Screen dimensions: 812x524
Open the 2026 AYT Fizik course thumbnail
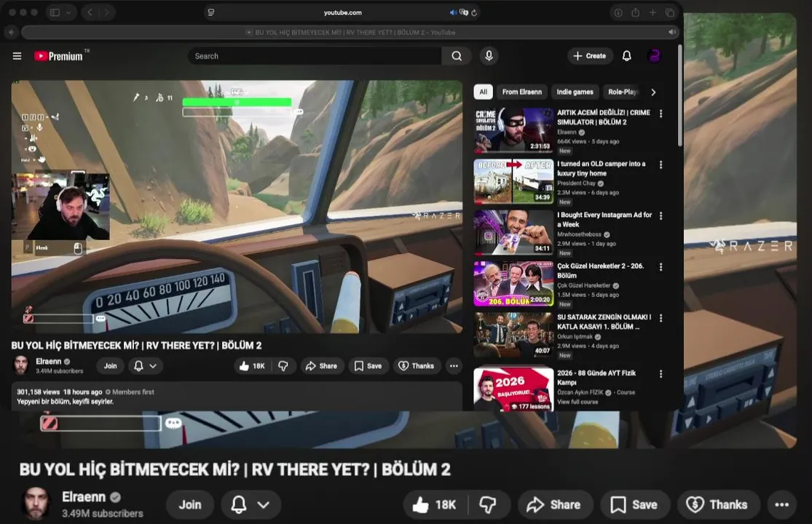tap(513, 389)
